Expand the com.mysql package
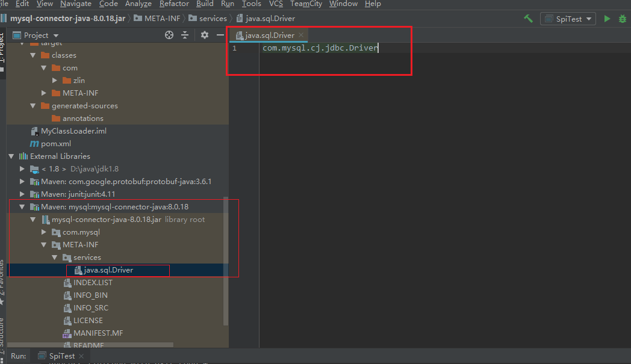The height and width of the screenshot is (364, 631). click(44, 232)
